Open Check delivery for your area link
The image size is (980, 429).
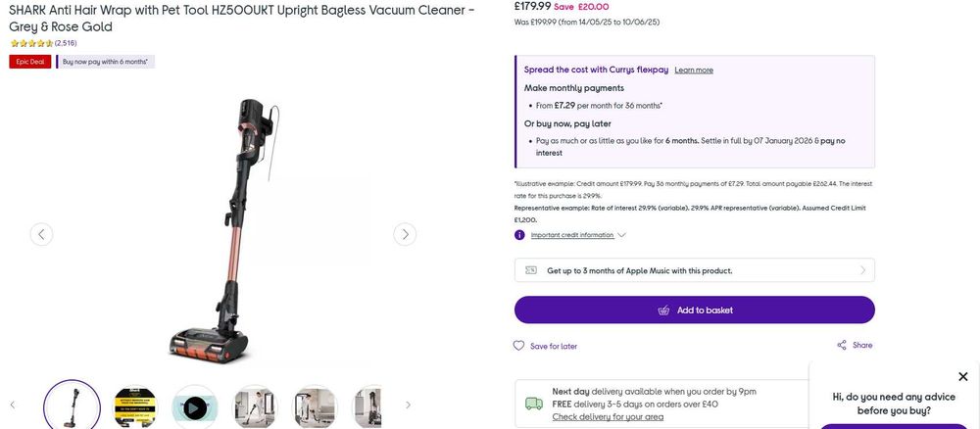tap(608, 416)
